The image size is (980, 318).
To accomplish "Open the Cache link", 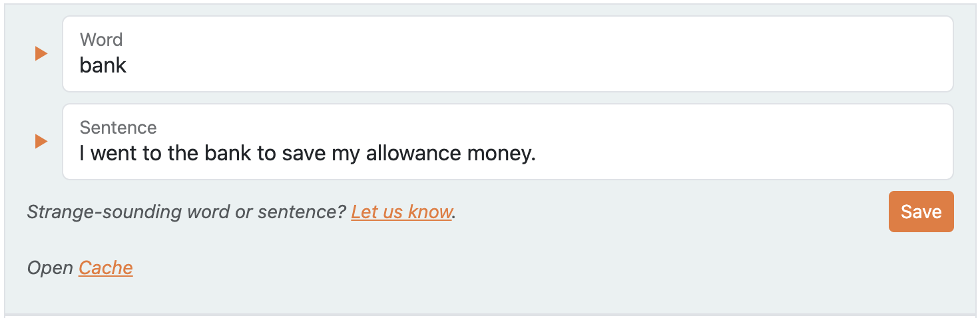I will (x=106, y=267).
